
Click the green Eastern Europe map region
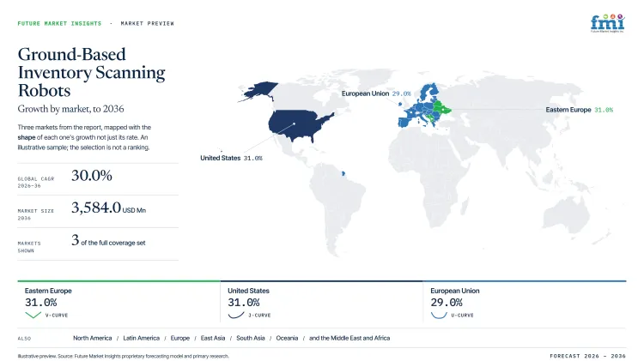(x=442, y=109)
